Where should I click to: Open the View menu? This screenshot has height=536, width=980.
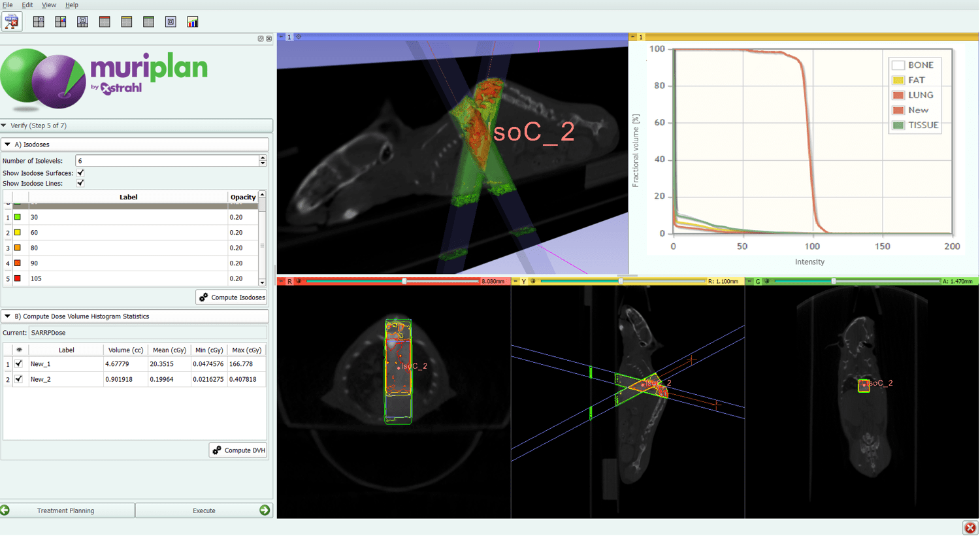point(48,5)
